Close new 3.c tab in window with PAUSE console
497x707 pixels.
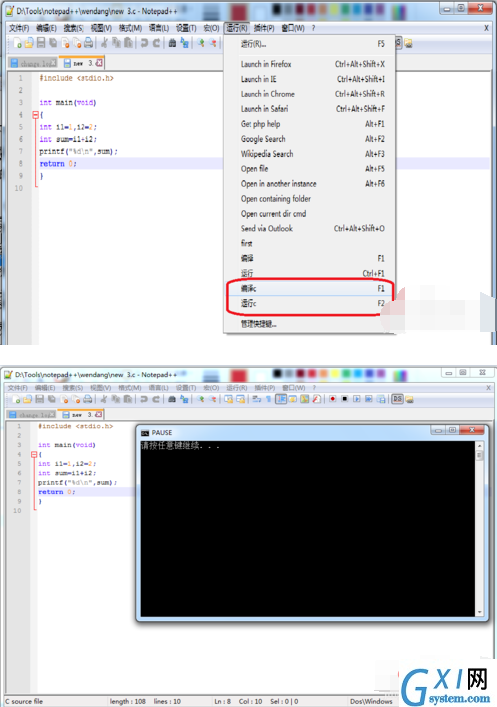tap(98, 414)
